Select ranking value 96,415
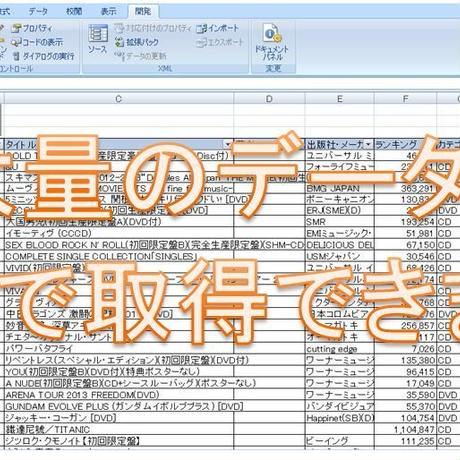 (405, 372)
